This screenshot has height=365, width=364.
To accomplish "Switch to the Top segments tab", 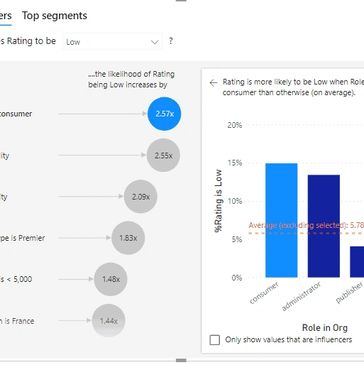I will point(54,16).
